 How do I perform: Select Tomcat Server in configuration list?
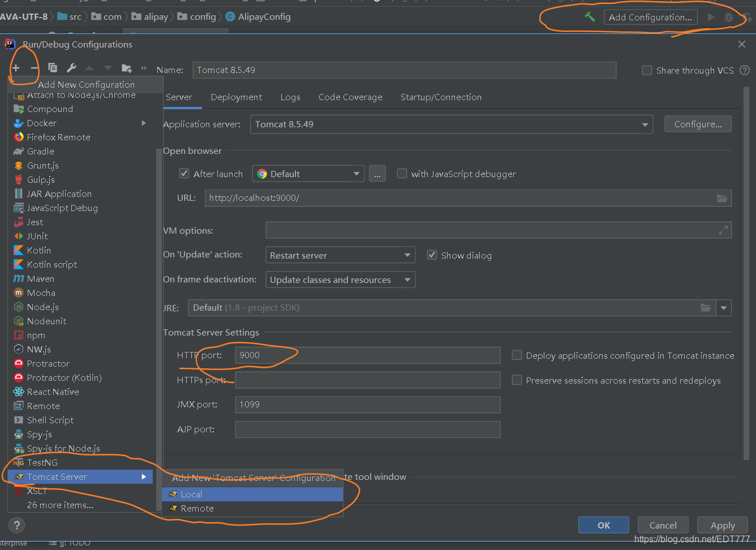coord(80,476)
